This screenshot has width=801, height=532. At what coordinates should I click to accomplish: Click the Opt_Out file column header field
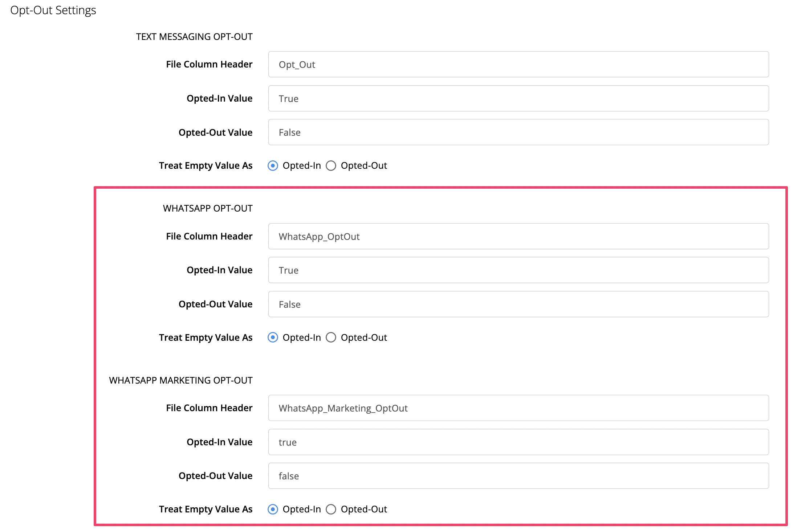(518, 65)
